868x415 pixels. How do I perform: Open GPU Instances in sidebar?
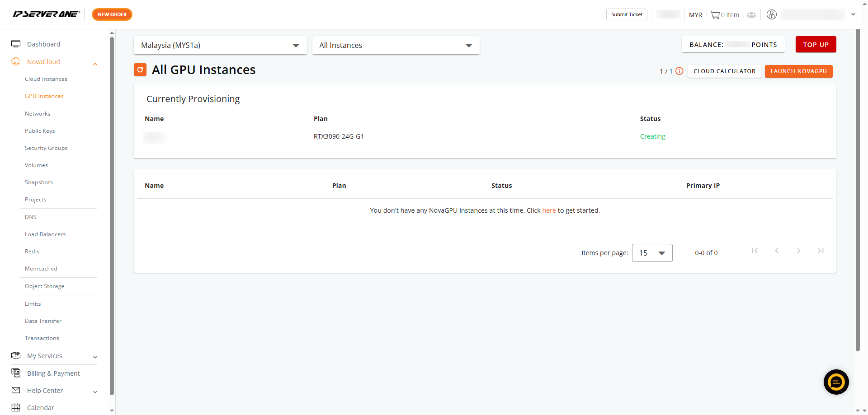[x=44, y=96]
